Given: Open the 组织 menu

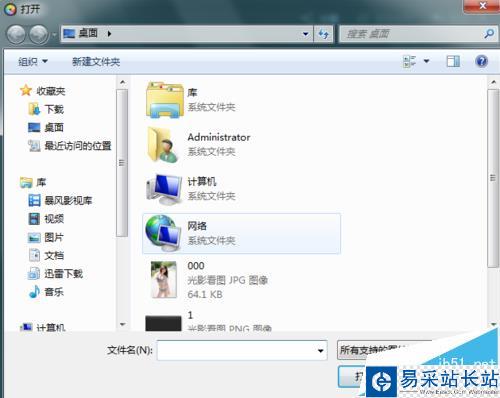Looking at the screenshot, I should (x=33, y=61).
